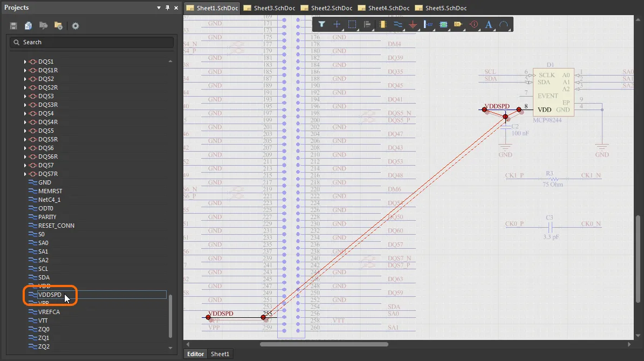Open the Sheet4.SchDoc tab
This screenshot has width=644, height=361.
pos(383,8)
